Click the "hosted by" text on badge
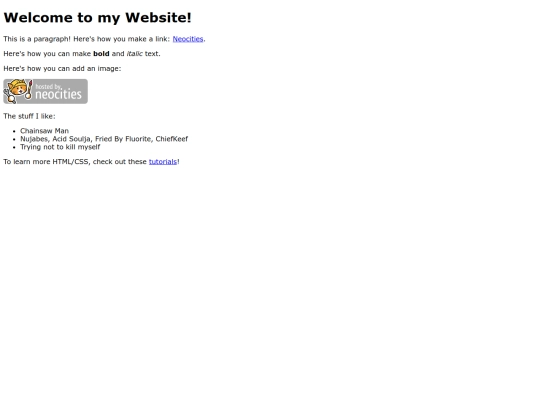This screenshot has height=405, width=540. (x=49, y=86)
